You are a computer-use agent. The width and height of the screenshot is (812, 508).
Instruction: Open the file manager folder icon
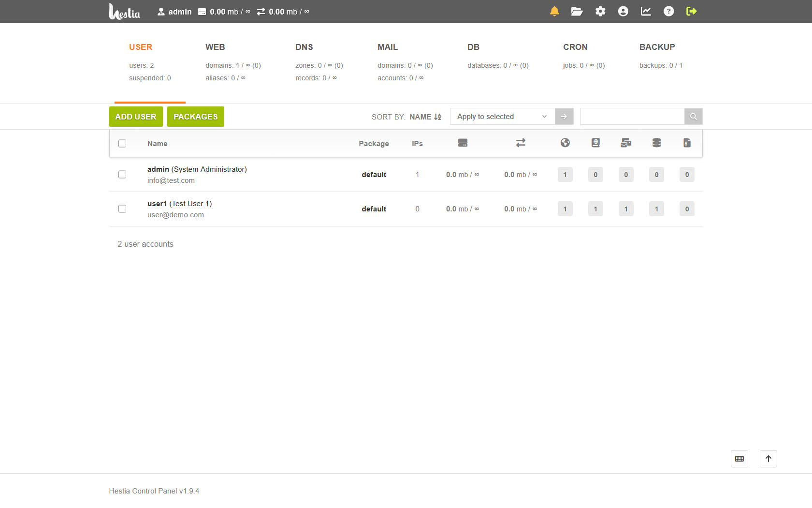[577, 11]
